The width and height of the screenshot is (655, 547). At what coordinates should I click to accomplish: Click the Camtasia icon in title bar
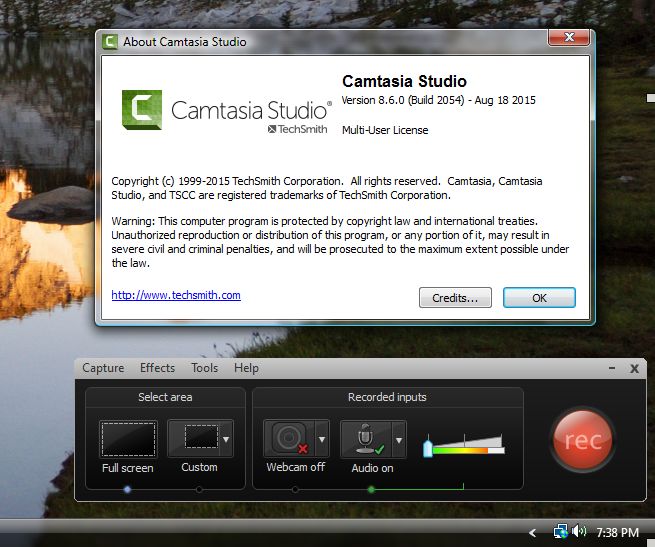tap(110, 41)
